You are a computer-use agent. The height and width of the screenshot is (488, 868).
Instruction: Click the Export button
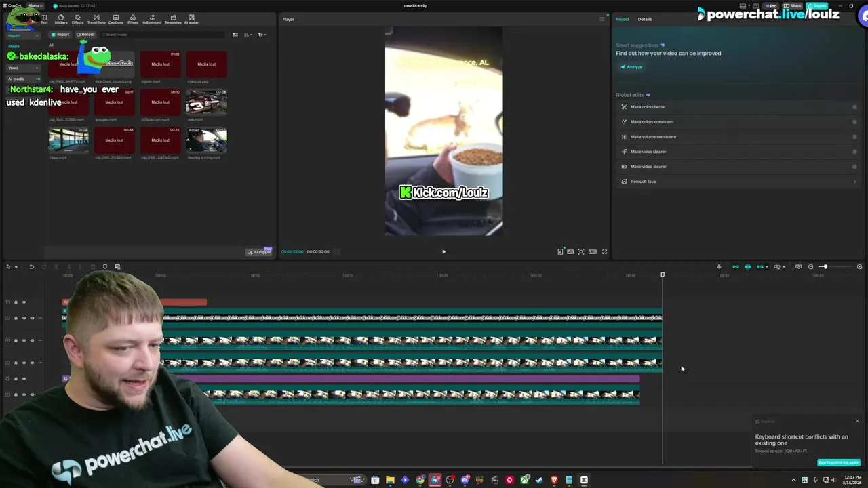coord(818,6)
